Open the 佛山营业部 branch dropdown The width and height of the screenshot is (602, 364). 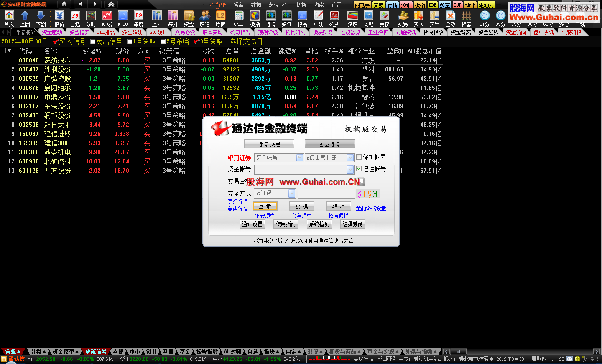click(x=350, y=158)
